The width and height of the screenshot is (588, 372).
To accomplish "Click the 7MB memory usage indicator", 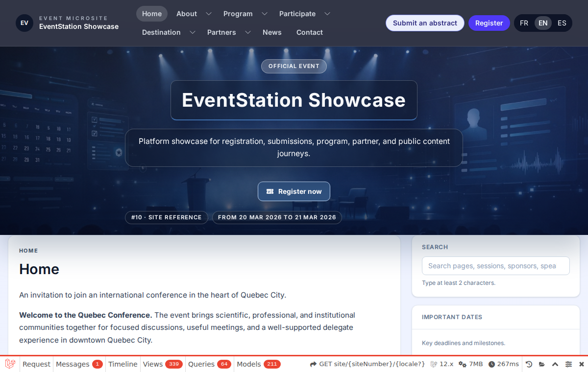I will tap(470, 364).
